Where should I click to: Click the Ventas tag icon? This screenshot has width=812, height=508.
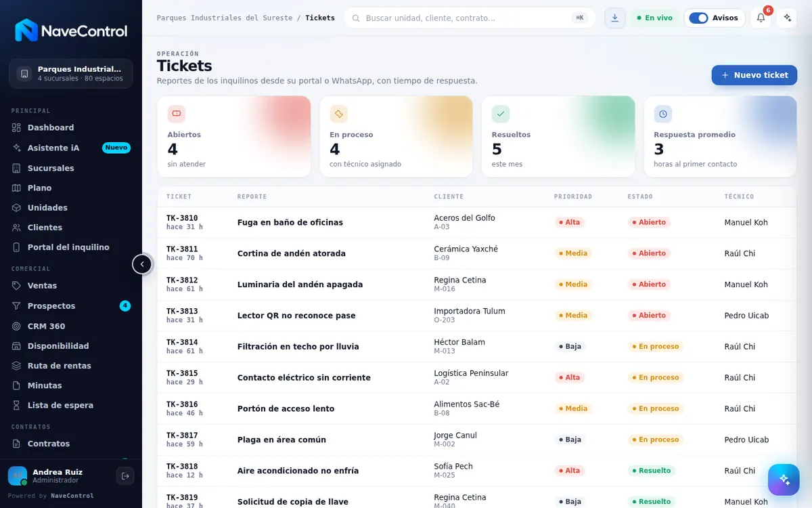click(x=17, y=286)
